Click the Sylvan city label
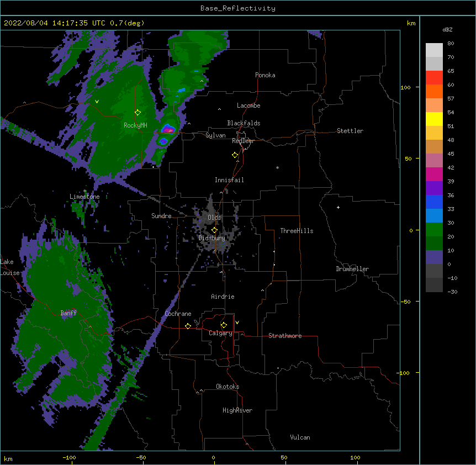 pyautogui.click(x=215, y=135)
